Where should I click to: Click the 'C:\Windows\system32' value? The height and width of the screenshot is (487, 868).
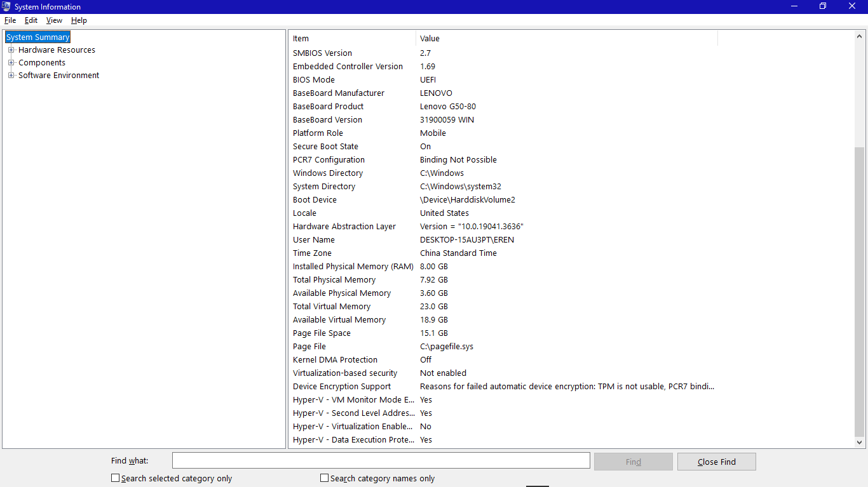[461, 187]
